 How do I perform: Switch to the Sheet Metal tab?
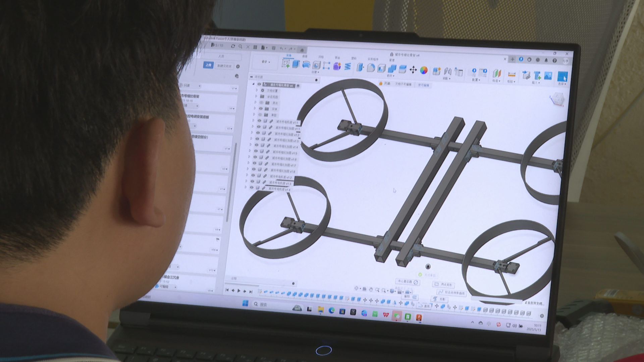coord(337,58)
